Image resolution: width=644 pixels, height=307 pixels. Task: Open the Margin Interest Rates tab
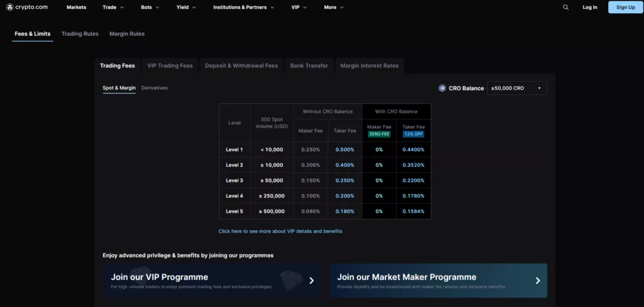[369, 66]
